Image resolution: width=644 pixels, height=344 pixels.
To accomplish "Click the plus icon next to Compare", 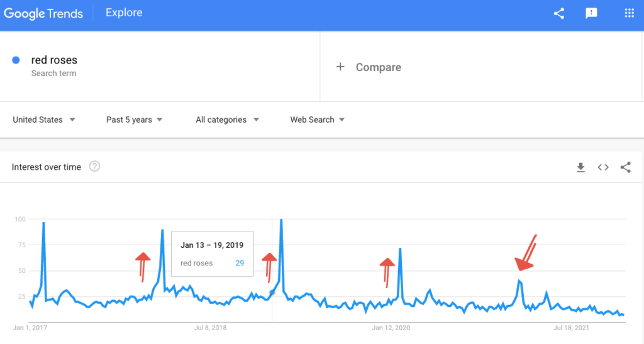I will [340, 67].
